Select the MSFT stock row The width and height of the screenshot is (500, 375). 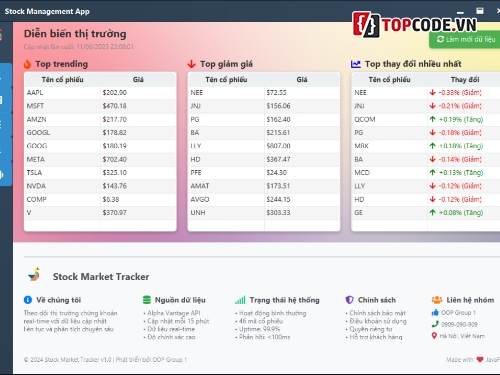100,106
